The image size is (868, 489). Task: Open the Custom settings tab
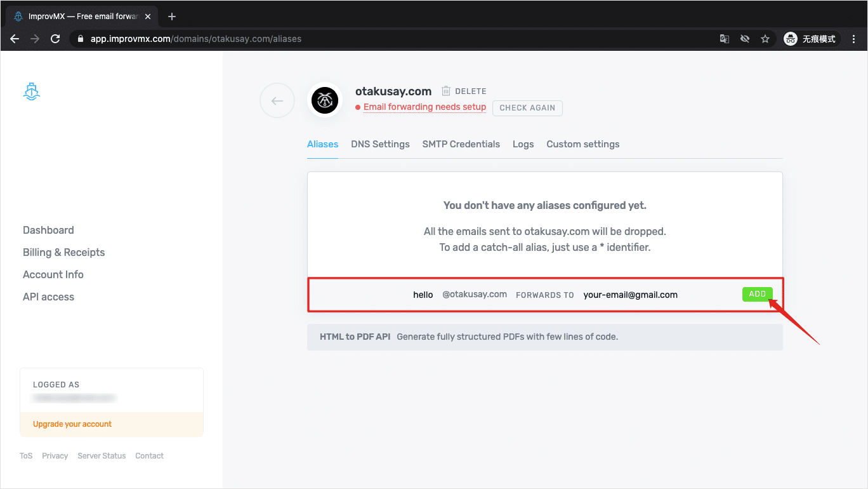(583, 144)
